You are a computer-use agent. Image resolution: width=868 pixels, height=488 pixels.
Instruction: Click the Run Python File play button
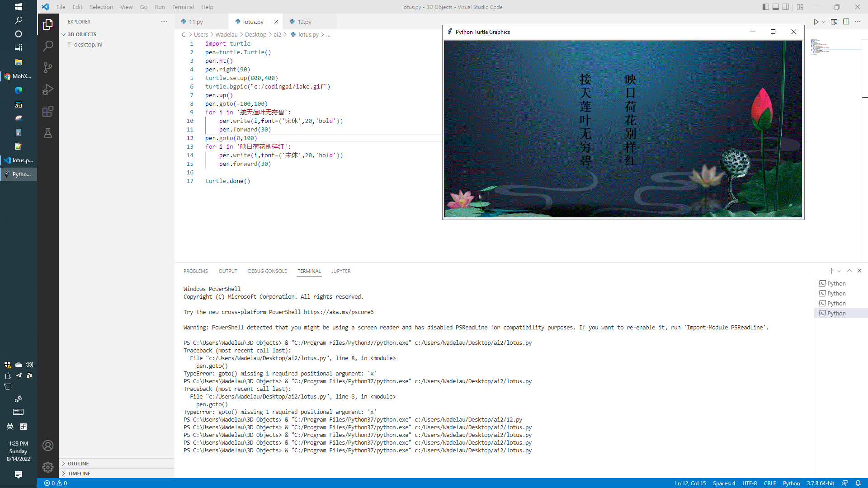point(816,22)
